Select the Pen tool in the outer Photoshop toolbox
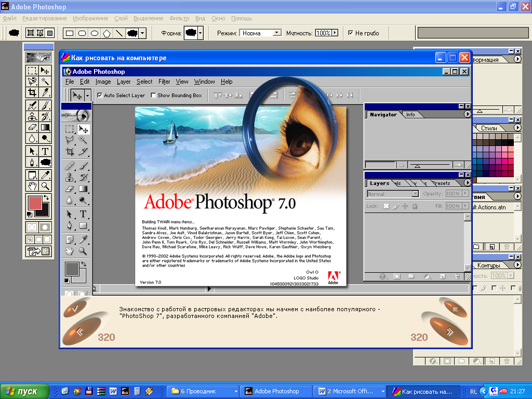This screenshot has height=399, width=532. point(32,162)
